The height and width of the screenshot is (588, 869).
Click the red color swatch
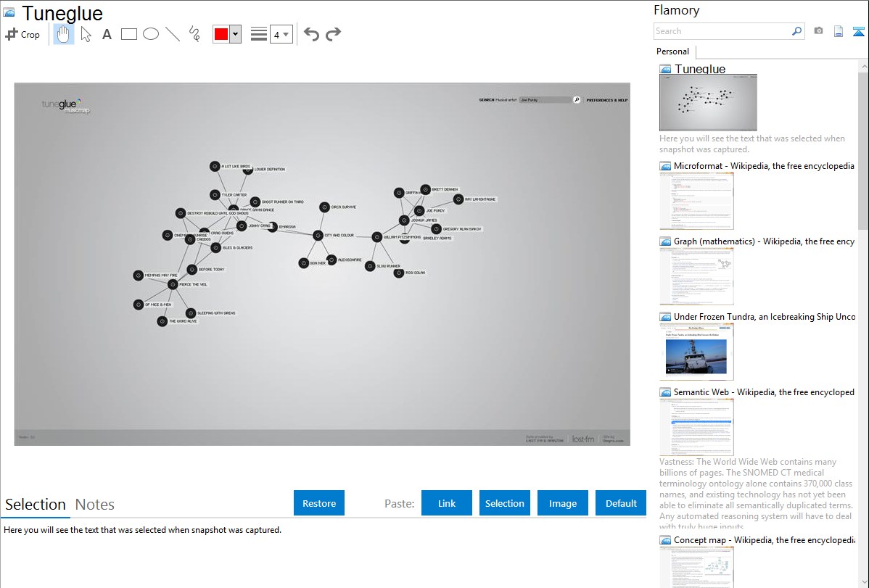[x=221, y=34]
